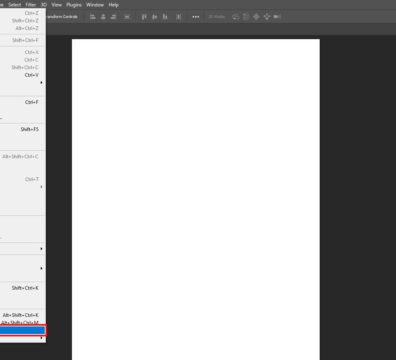The height and width of the screenshot is (360, 396).
Task: Select the blue highlighted menu item
Action: 23,330
